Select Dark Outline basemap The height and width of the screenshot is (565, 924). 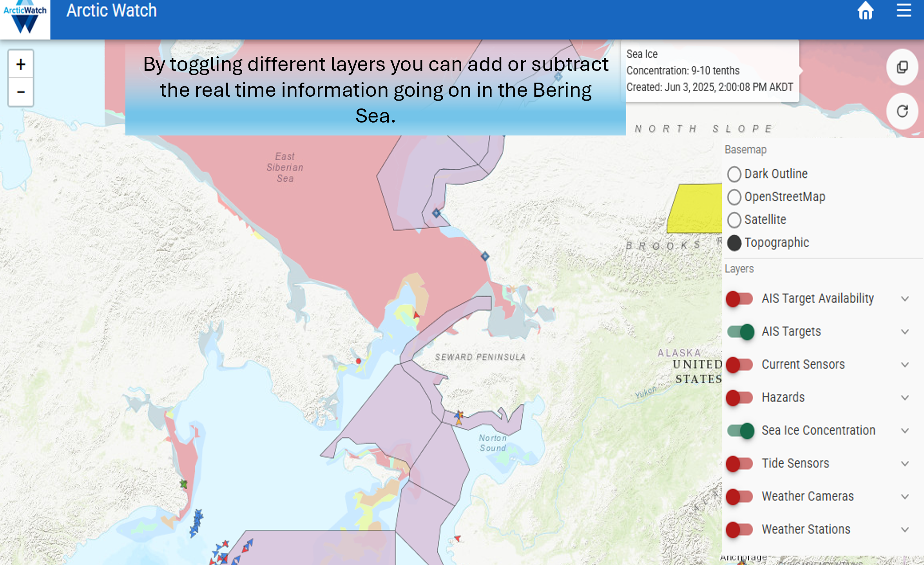tap(734, 174)
